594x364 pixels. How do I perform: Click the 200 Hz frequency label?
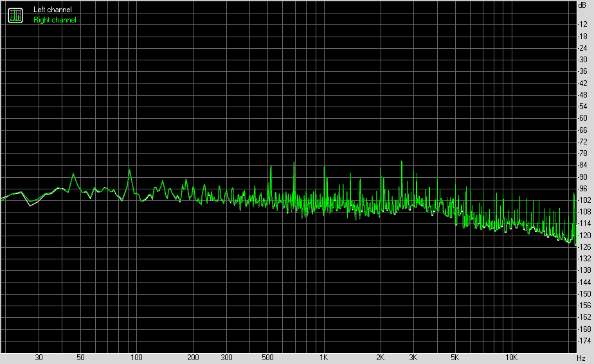pyautogui.click(x=193, y=358)
